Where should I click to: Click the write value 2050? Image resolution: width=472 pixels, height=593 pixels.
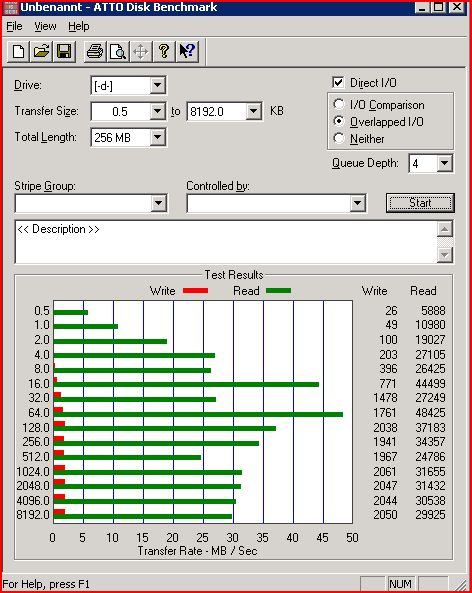[385, 515]
